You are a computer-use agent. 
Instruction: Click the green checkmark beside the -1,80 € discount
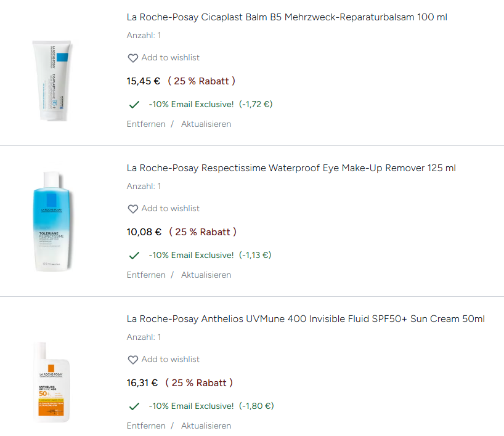pos(134,406)
